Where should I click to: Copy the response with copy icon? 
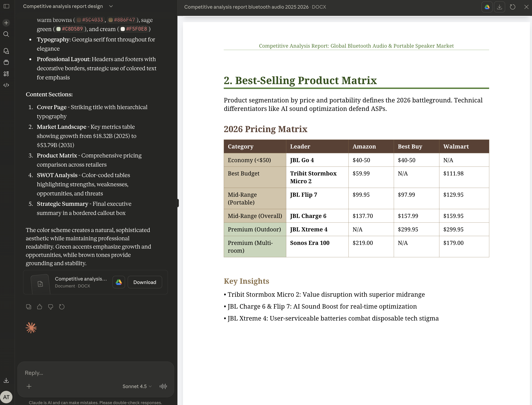click(28, 307)
